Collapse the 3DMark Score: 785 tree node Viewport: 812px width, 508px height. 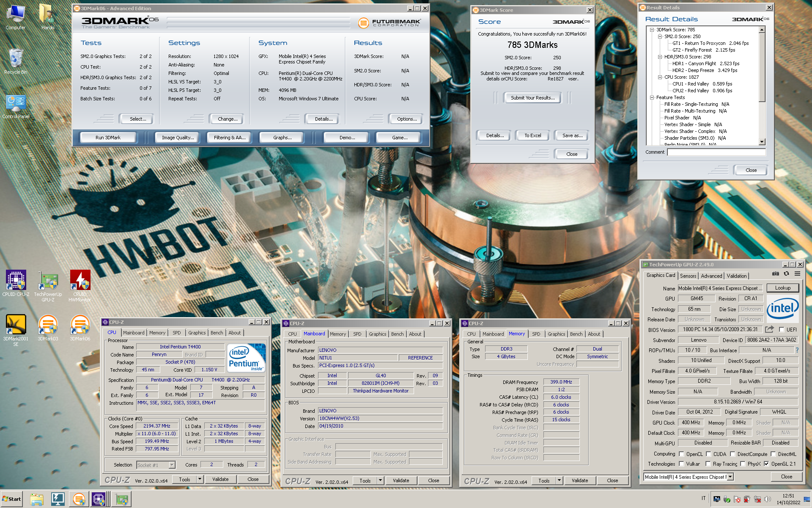point(652,30)
